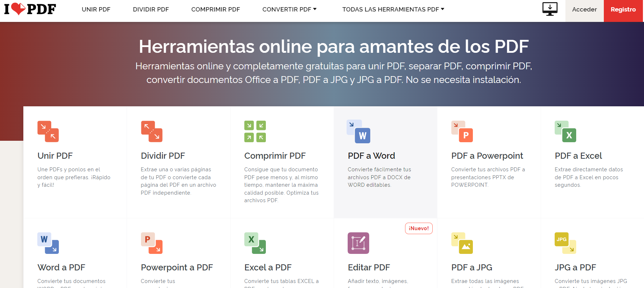This screenshot has width=644, height=288.
Task: Select the Unir PDF merge icon
Action: (x=48, y=131)
